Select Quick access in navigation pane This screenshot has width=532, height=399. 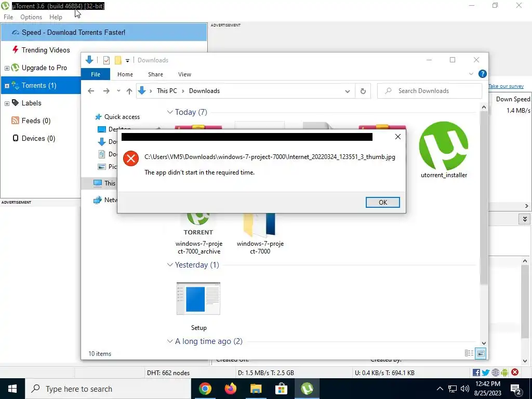(122, 117)
